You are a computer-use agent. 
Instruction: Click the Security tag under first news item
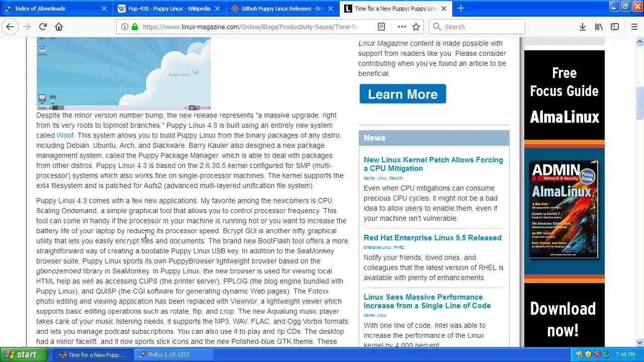point(396,178)
